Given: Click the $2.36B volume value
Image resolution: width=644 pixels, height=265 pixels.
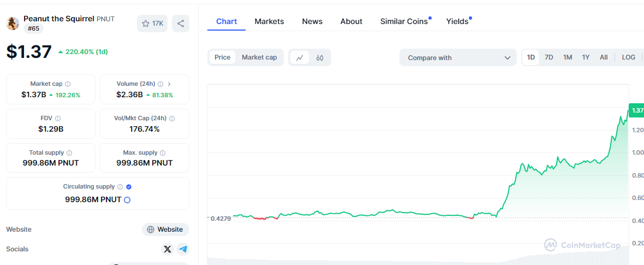Looking at the screenshot, I should [x=129, y=95].
